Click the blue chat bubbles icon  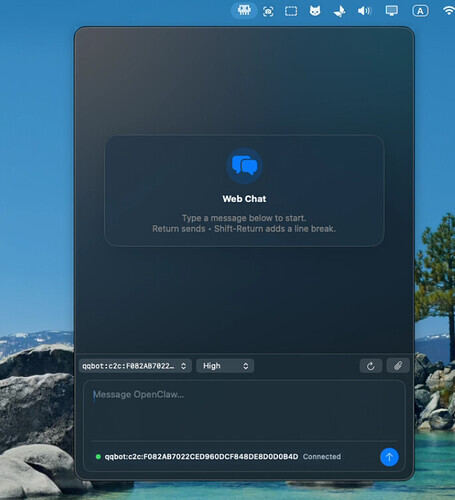[x=244, y=166]
